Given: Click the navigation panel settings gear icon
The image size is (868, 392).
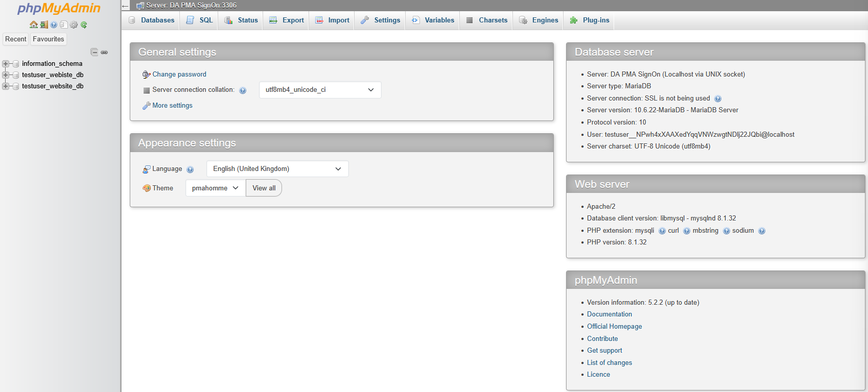Looking at the screenshot, I should click(74, 24).
